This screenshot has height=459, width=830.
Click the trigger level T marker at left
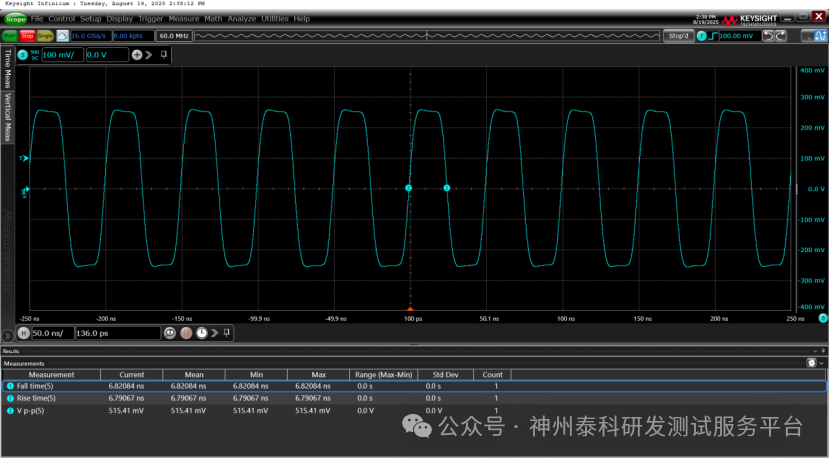pos(24,158)
